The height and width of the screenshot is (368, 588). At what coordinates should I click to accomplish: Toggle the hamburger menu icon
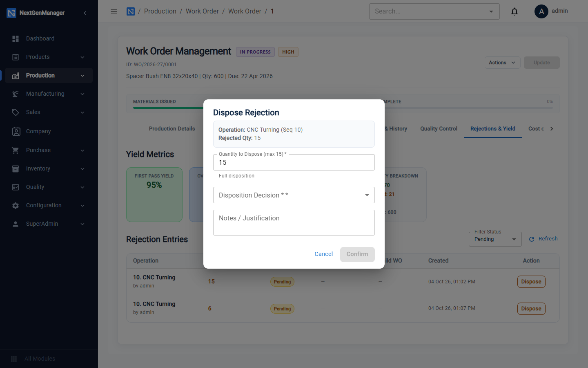tap(114, 11)
